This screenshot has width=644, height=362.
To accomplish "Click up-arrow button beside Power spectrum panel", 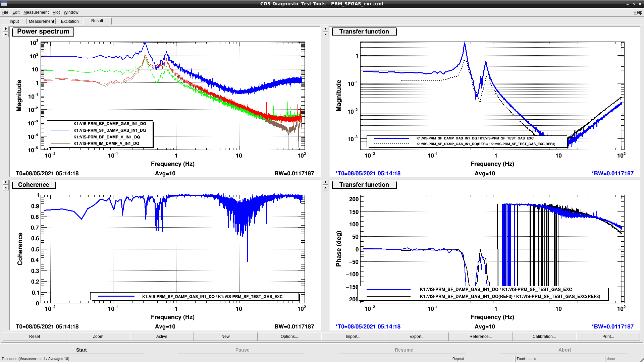I will (6, 35).
